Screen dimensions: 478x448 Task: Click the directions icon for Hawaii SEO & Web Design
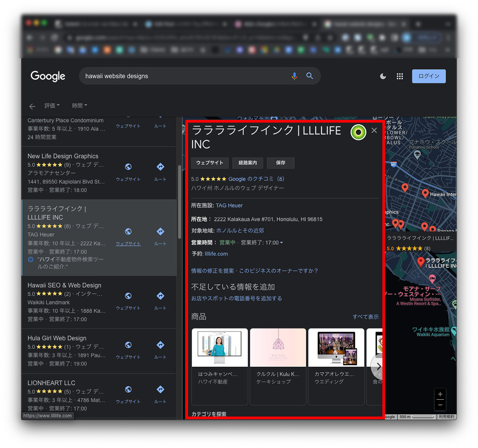pyautogui.click(x=160, y=295)
